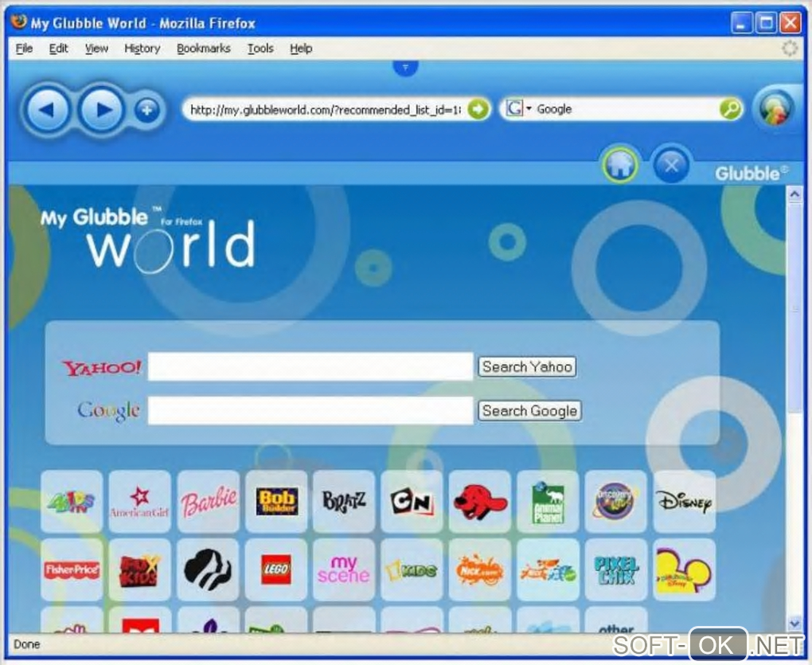Click the Google logo beside the search field
The width and height of the screenshot is (812, 665).
(x=108, y=411)
